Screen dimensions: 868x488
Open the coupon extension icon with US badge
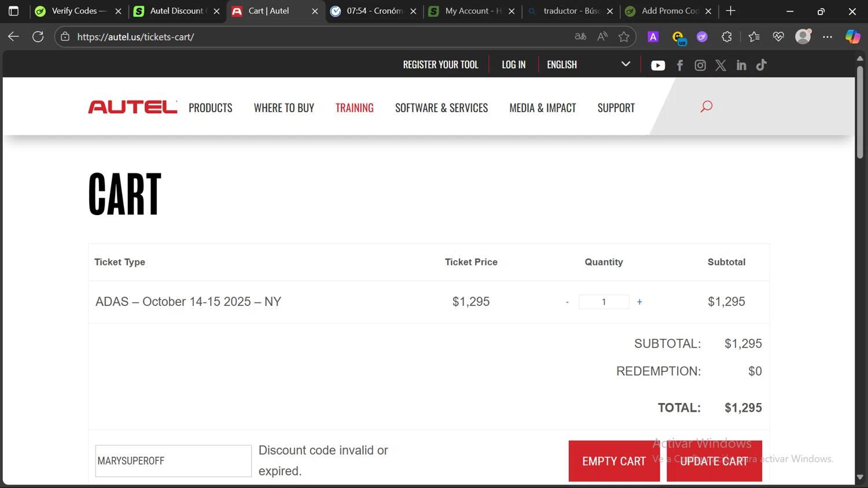coord(678,38)
